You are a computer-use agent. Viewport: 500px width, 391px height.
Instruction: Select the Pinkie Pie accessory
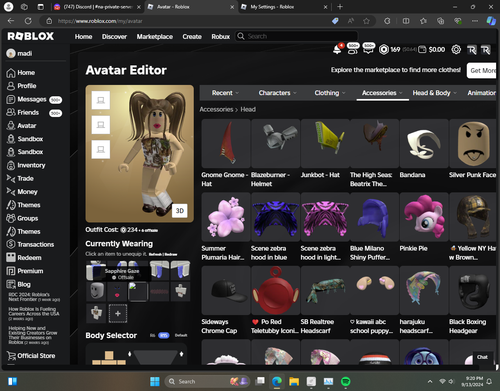[424, 222]
